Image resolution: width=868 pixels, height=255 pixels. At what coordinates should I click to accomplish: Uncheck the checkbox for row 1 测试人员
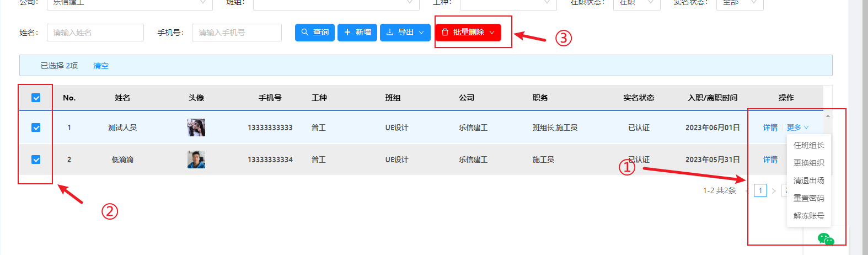[36, 127]
